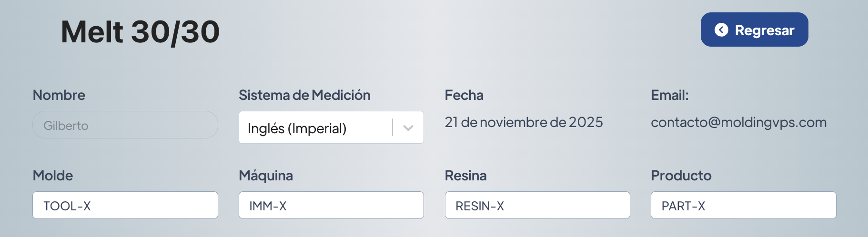Image resolution: width=868 pixels, height=237 pixels.
Task: Open the Sistema de Medición dropdown
Action: tap(314, 128)
